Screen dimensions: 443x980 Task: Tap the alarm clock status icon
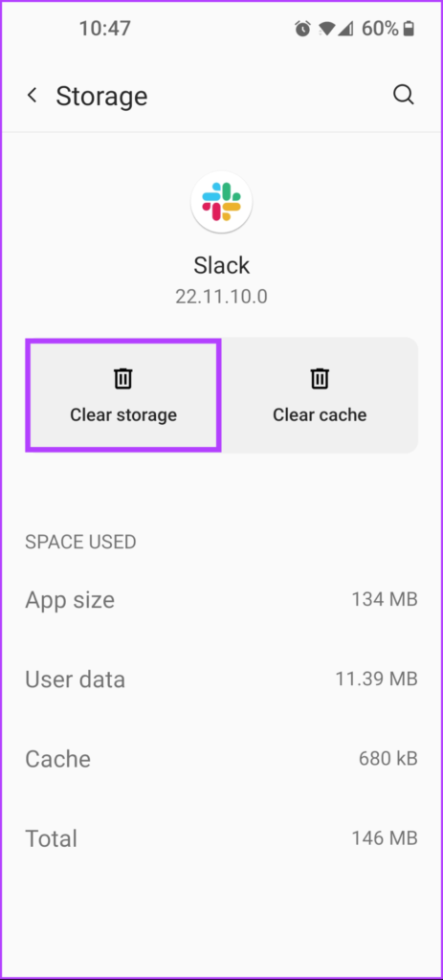tap(302, 29)
